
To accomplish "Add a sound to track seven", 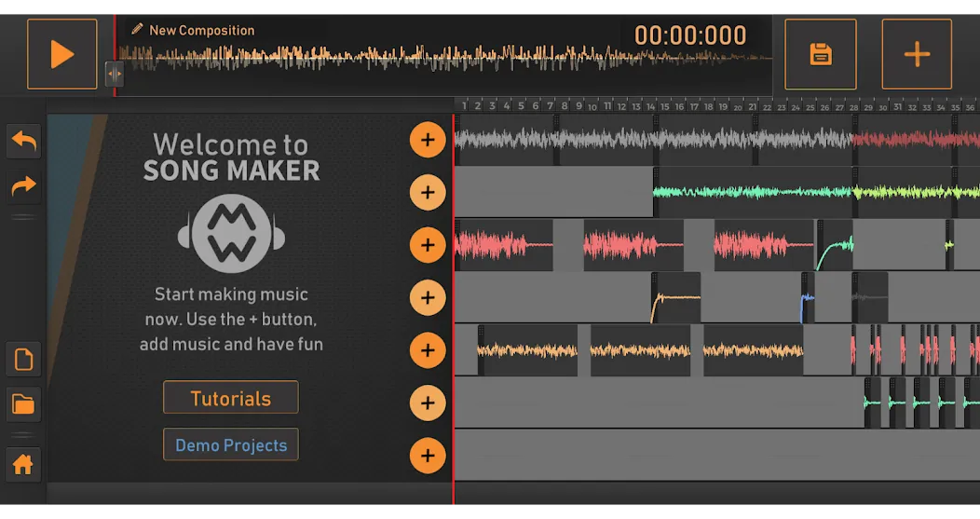I will click(428, 456).
